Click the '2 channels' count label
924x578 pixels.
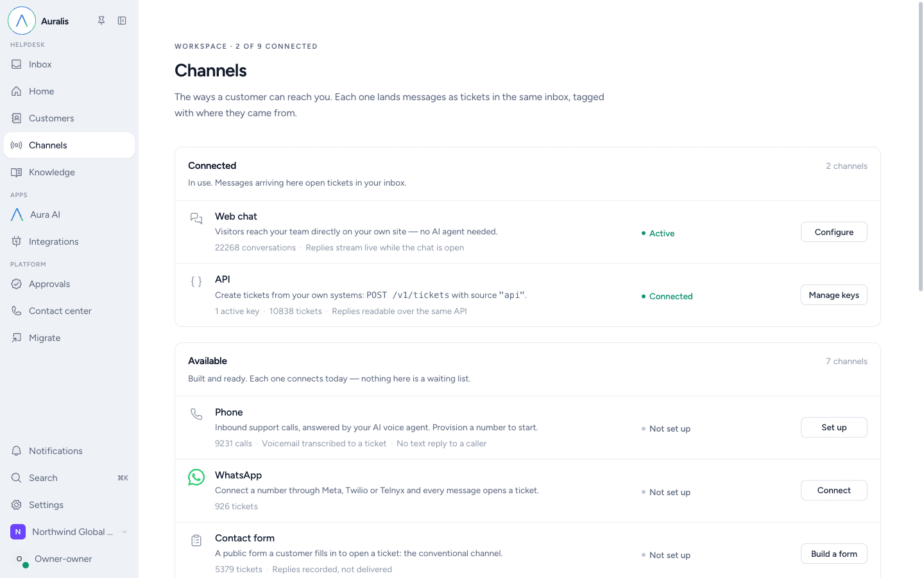click(846, 166)
